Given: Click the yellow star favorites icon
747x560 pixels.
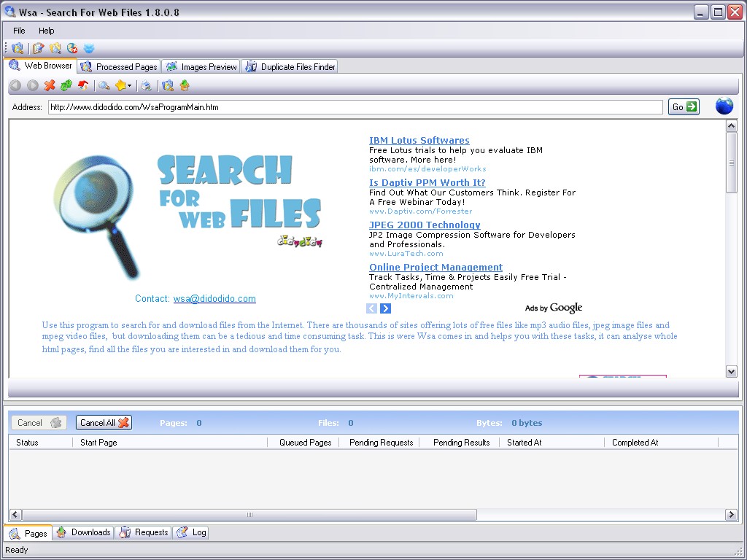Looking at the screenshot, I should point(120,85).
